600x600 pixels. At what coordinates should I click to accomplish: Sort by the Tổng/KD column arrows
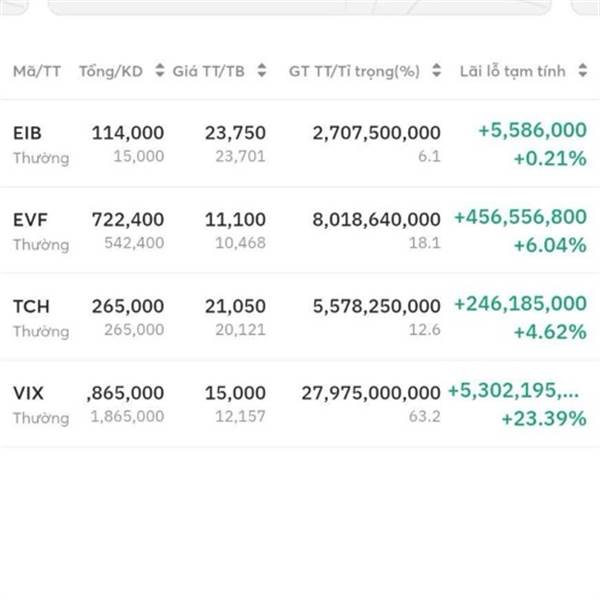coord(160,70)
